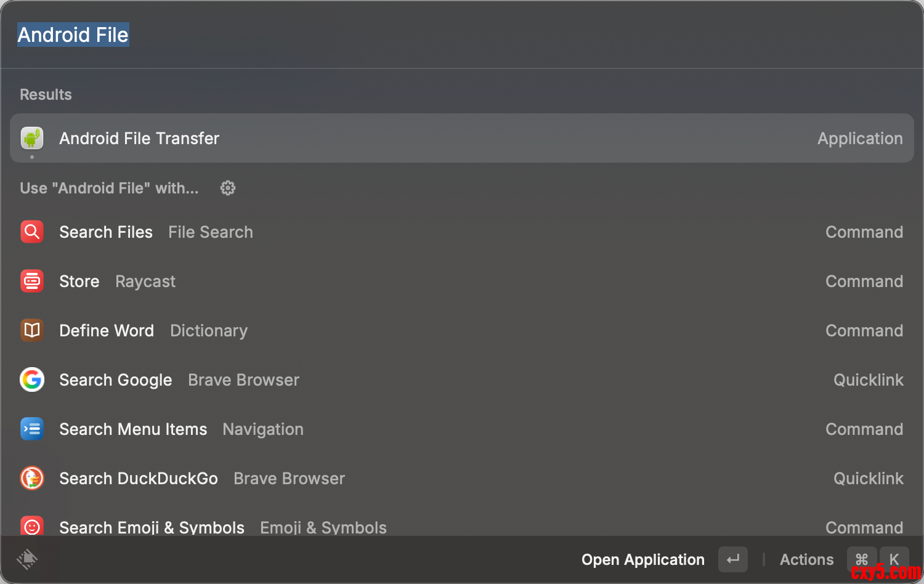924x584 pixels.
Task: Open the Actions menu
Action: (x=807, y=559)
